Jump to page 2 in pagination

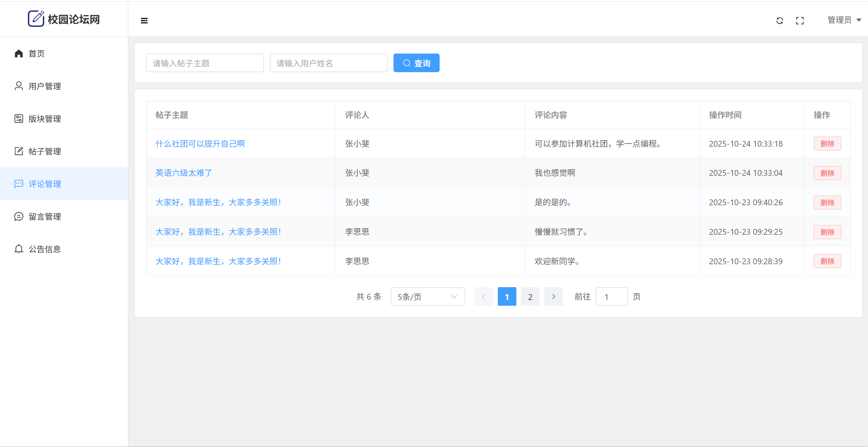[530, 297]
